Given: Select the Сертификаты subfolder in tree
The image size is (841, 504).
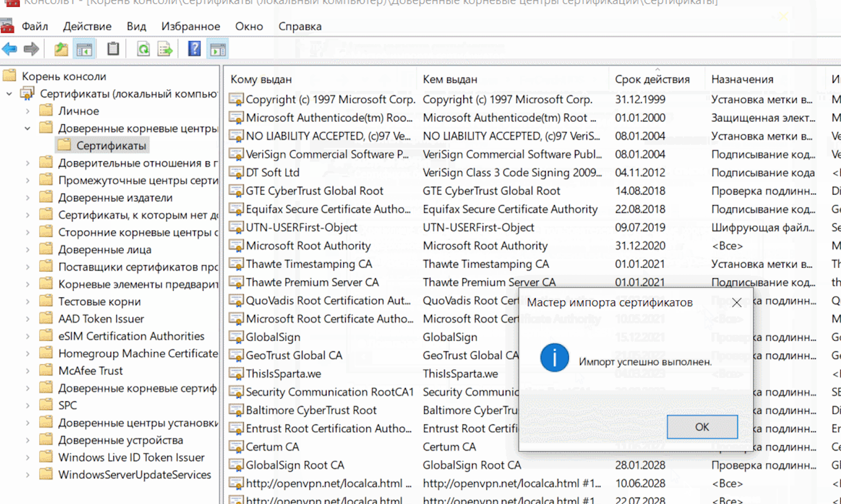Looking at the screenshot, I should (x=111, y=146).
